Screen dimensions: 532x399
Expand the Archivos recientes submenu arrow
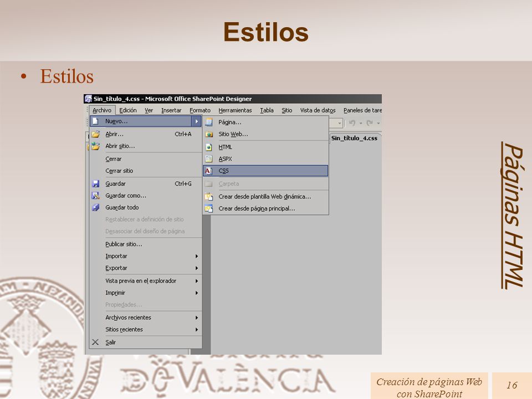tap(196, 318)
